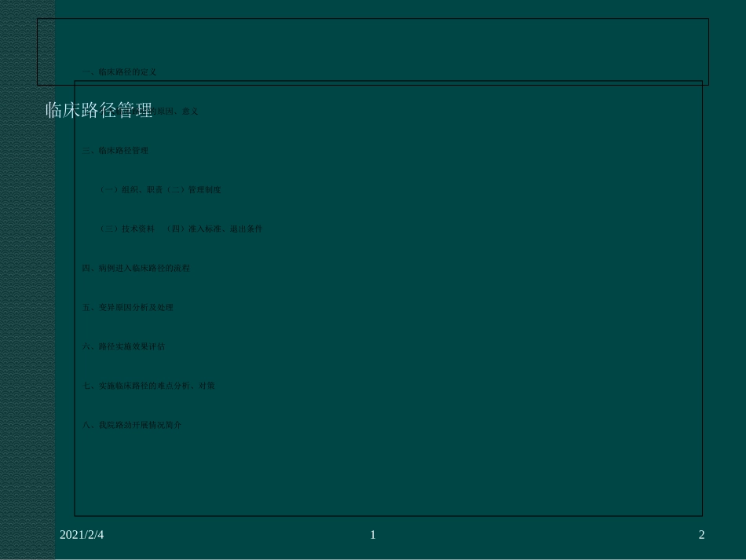Select outline item '三、临床路径管理'

[115, 150]
